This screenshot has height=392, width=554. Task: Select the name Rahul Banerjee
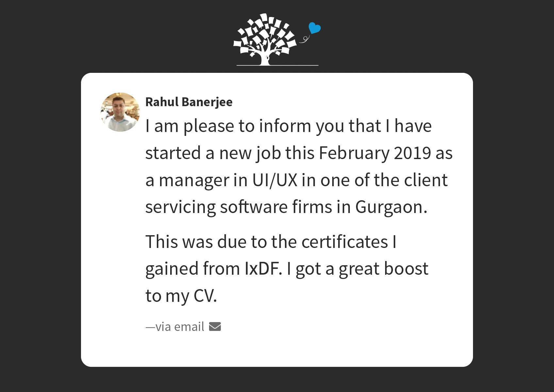pos(189,102)
